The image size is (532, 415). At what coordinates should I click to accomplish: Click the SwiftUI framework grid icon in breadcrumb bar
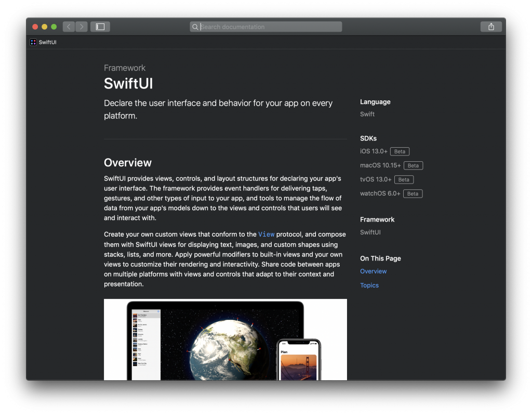33,42
